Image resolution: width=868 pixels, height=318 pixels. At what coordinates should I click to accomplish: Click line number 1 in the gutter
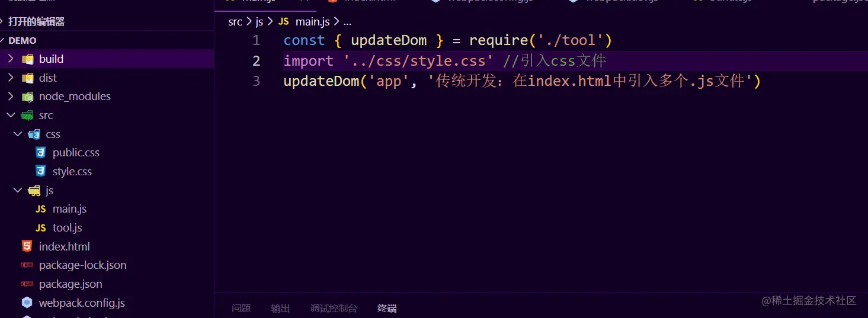[x=256, y=41]
